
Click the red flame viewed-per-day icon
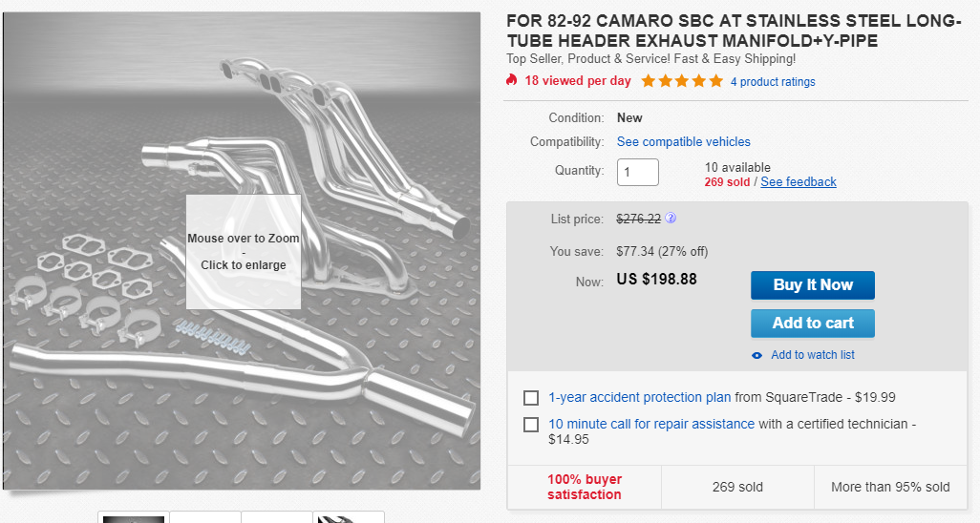coord(512,81)
